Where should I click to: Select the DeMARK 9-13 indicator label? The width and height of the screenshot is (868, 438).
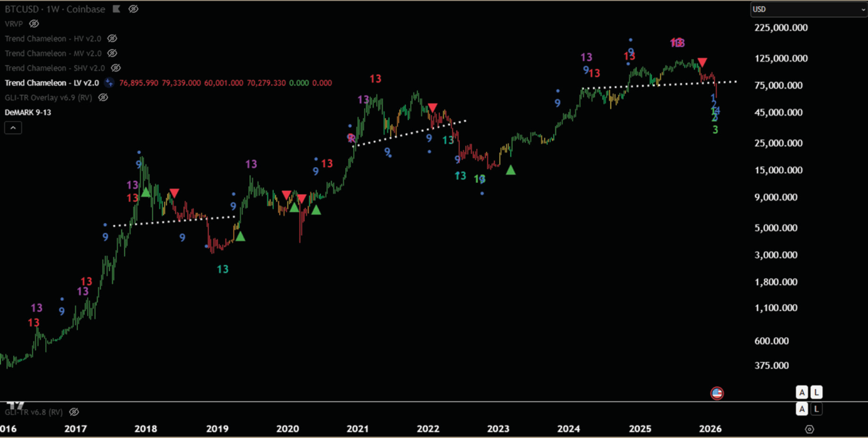pyautogui.click(x=28, y=112)
